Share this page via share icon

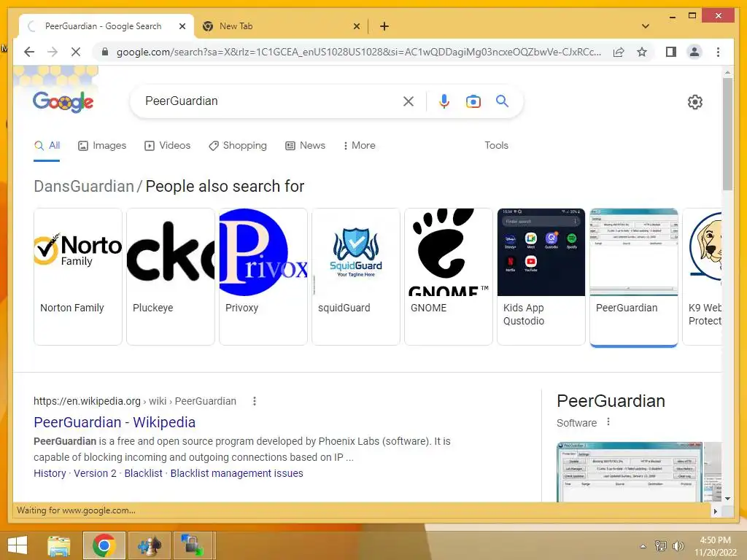pos(619,52)
